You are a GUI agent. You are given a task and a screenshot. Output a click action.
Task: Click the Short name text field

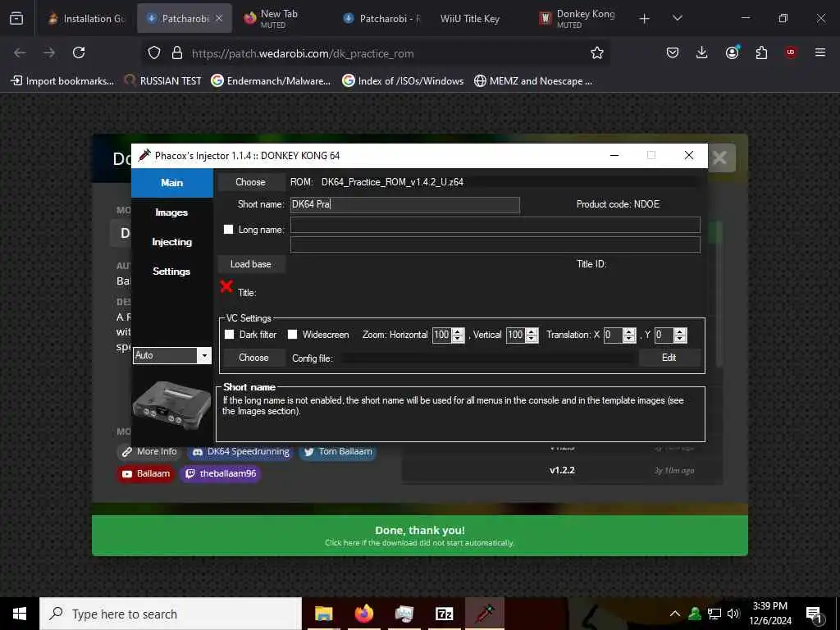pyautogui.click(x=405, y=204)
